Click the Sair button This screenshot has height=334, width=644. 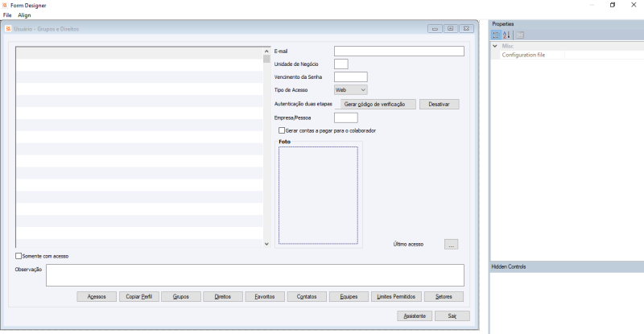(452, 316)
